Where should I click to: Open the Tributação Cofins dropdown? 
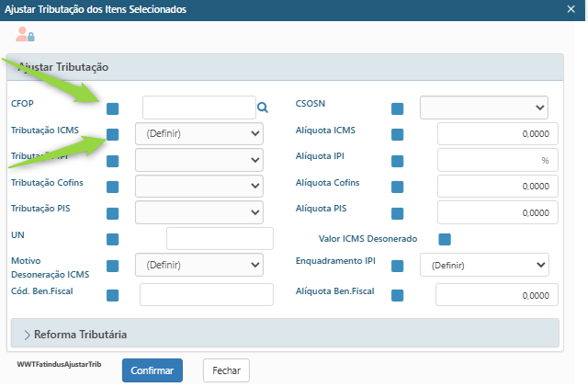(199, 187)
